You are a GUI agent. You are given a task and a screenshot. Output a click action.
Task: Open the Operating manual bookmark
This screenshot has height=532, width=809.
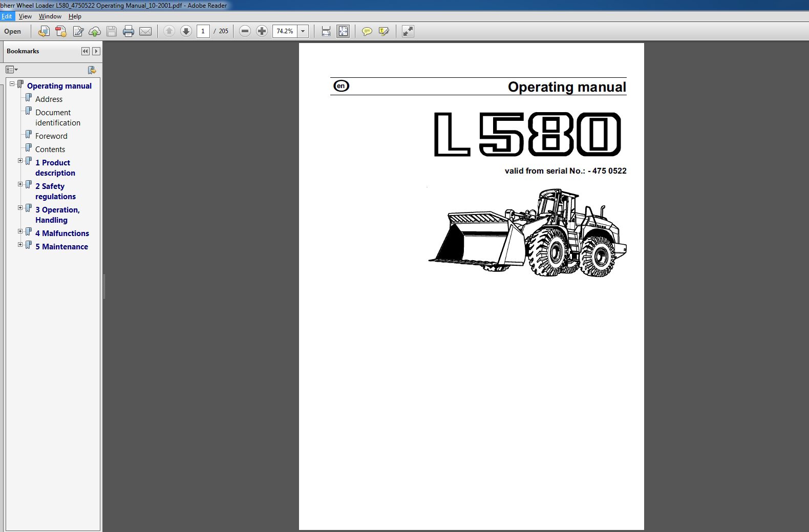(59, 86)
